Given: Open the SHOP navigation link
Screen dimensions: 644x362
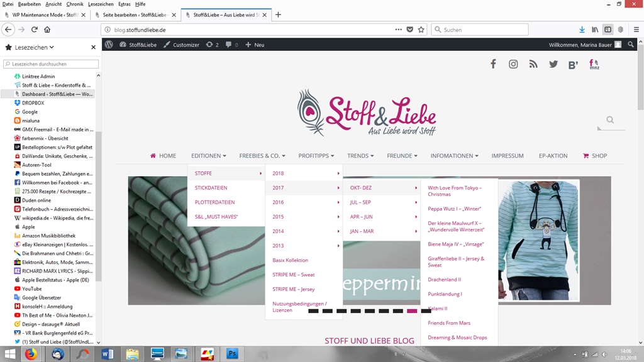Looking at the screenshot, I should pos(595,156).
